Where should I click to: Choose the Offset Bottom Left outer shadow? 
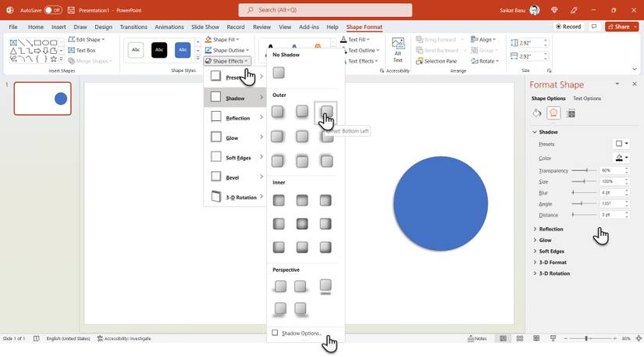pos(326,112)
